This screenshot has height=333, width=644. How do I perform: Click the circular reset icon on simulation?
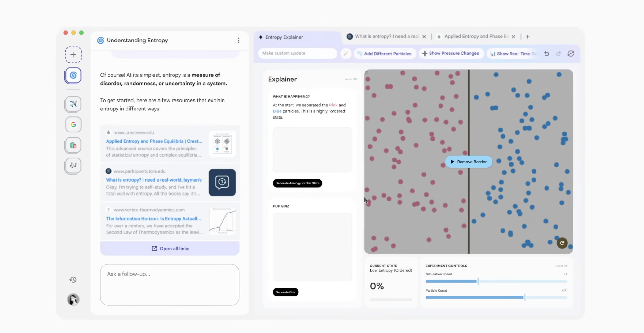click(562, 243)
